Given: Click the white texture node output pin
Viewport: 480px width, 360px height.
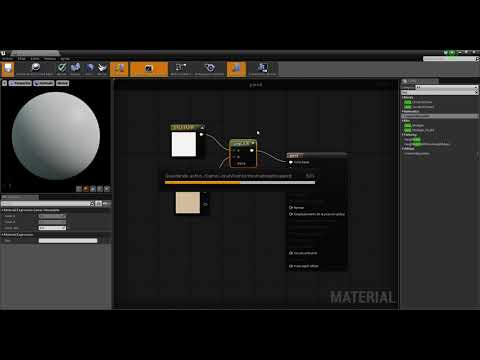Looking at the screenshot, I should [x=201, y=135].
